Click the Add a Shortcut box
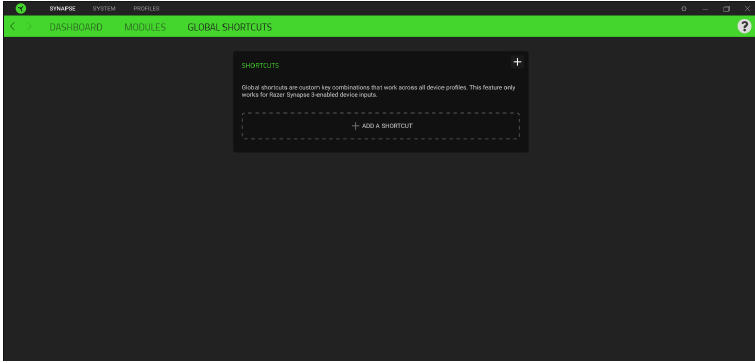 pos(381,126)
